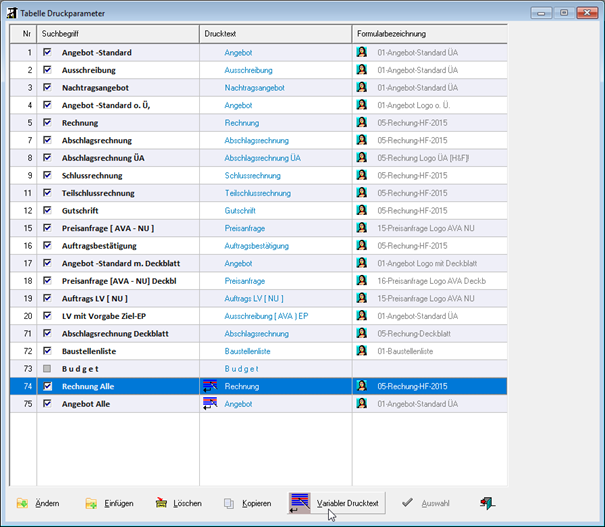Click the Kopieren copy icon

coord(230,503)
